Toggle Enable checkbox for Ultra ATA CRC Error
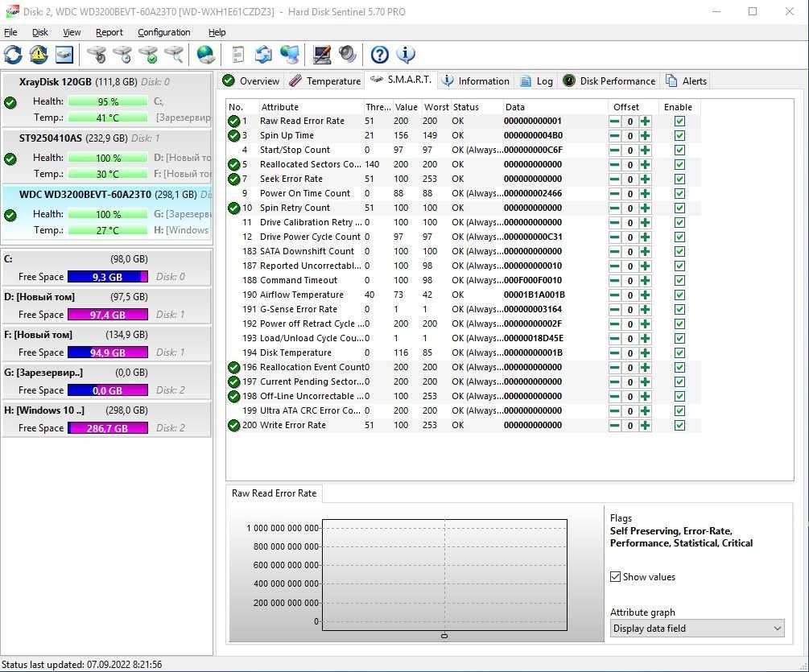The image size is (809, 672). point(679,411)
